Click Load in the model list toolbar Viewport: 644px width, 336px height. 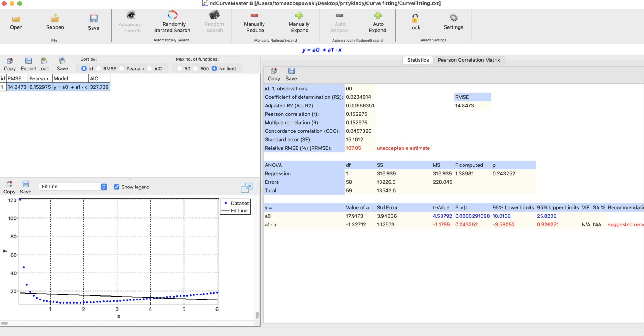click(44, 64)
